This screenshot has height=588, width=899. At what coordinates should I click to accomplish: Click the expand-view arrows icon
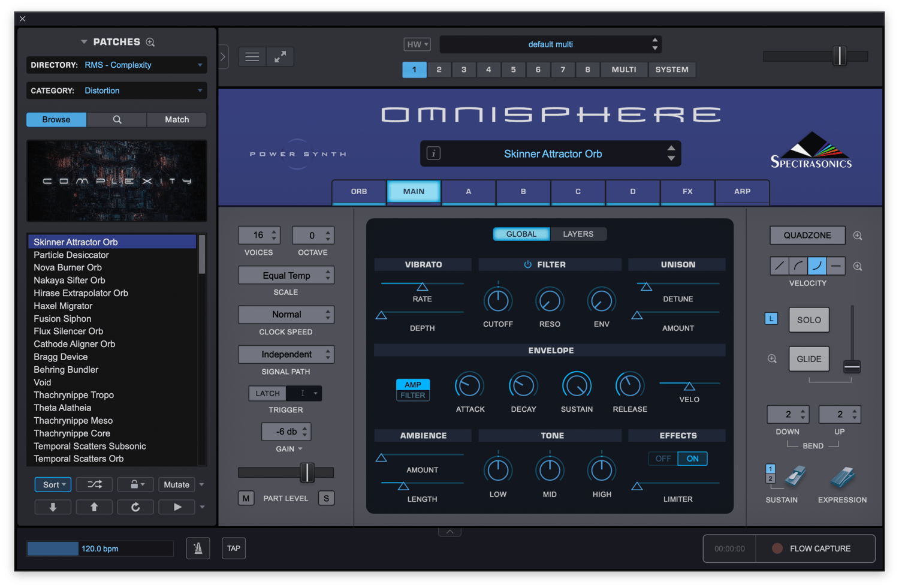coord(280,57)
